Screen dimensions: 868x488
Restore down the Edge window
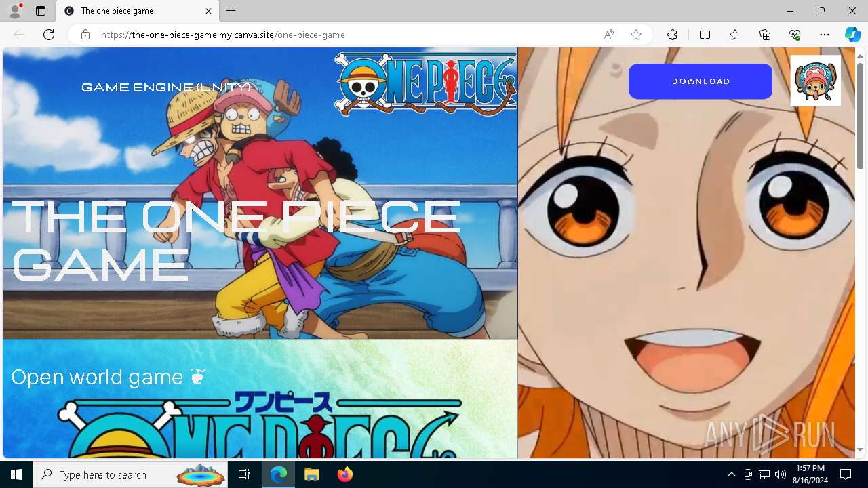821,11
